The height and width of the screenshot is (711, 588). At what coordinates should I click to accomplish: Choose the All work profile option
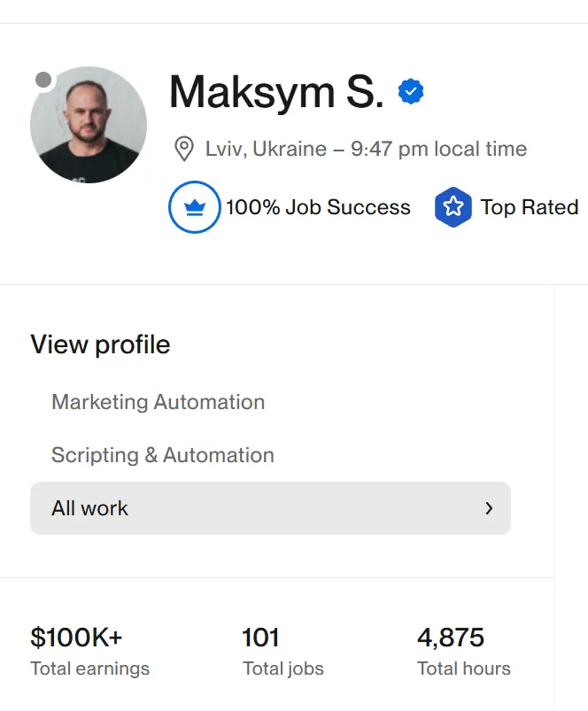click(90, 508)
